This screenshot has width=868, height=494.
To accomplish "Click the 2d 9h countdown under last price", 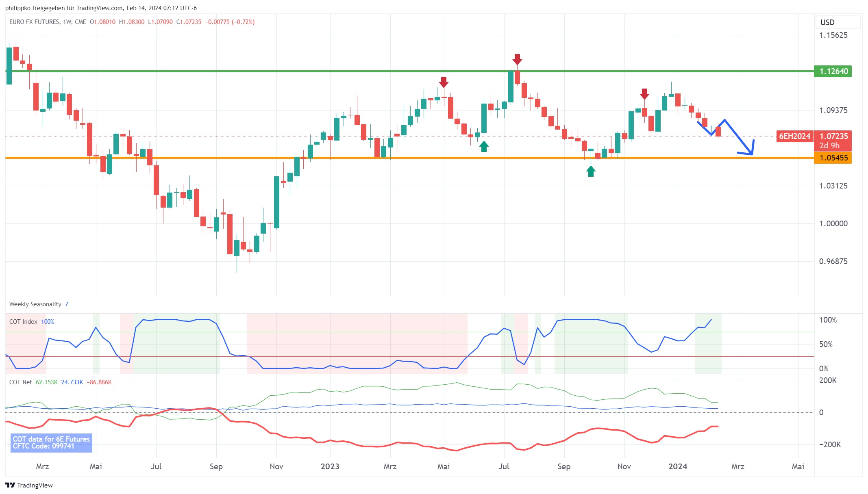I will pyautogui.click(x=829, y=145).
